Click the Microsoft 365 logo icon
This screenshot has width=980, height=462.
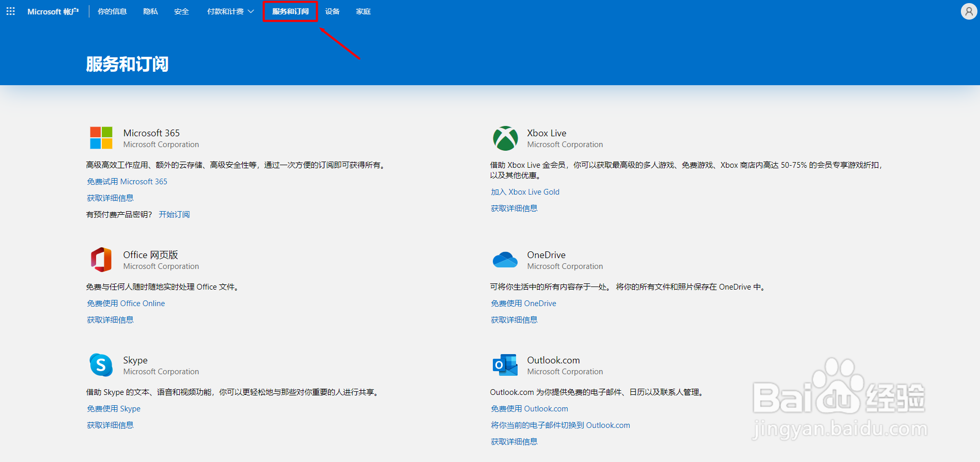101,138
